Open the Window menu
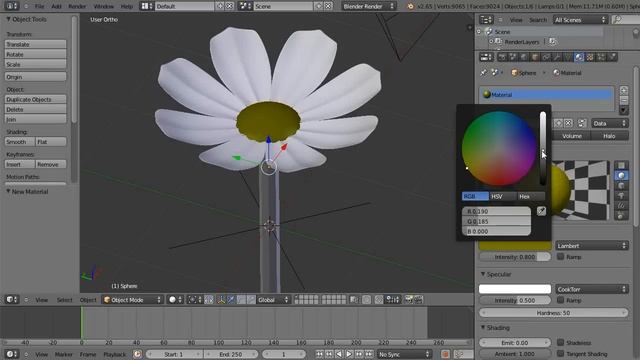 point(104,6)
